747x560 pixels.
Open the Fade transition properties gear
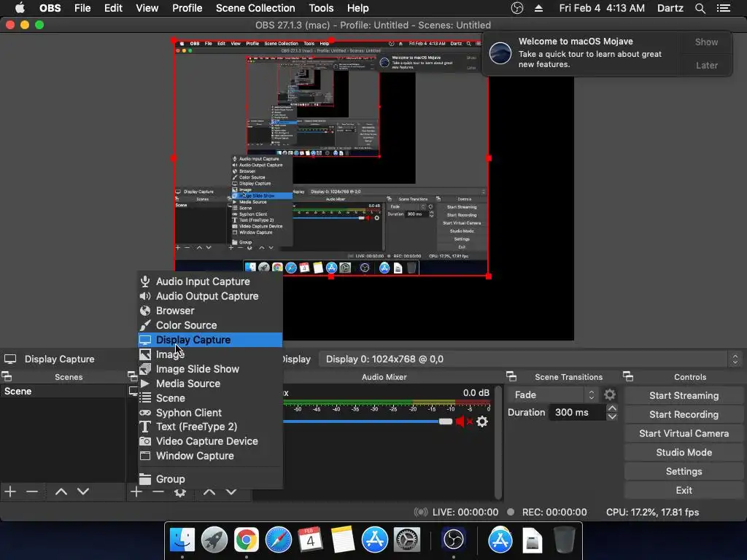[x=610, y=394]
